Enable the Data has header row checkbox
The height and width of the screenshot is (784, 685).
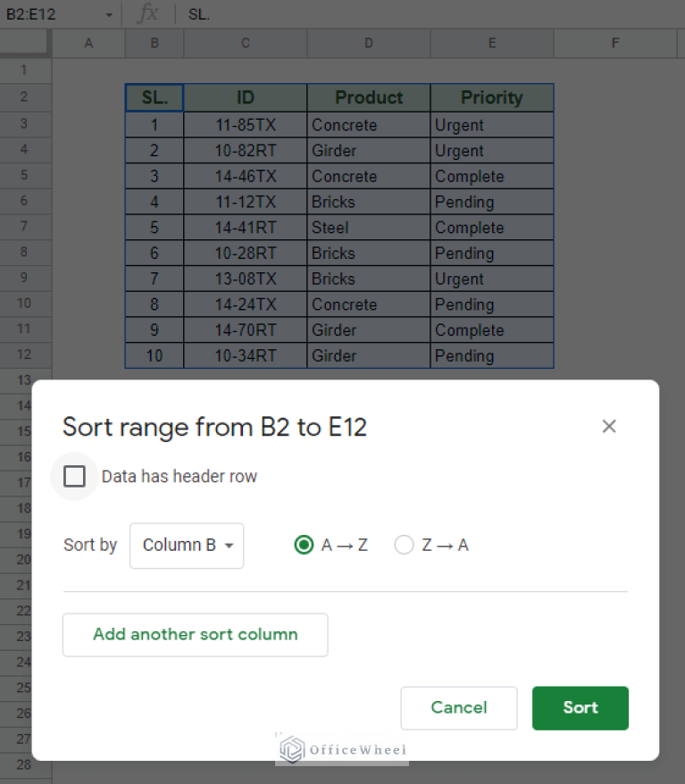click(x=75, y=477)
